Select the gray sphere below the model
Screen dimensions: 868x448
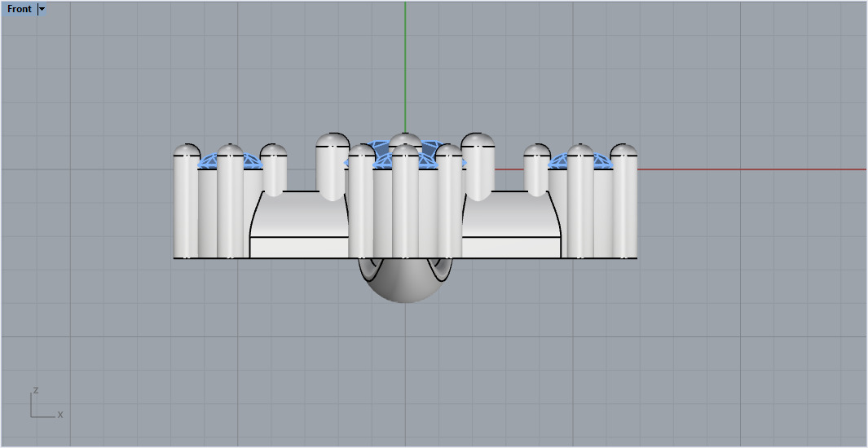(x=405, y=281)
